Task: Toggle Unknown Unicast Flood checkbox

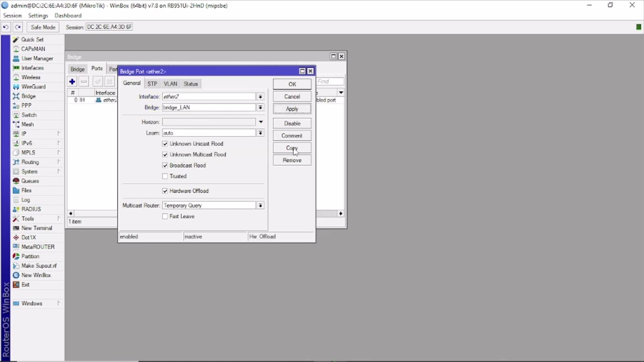Action: (165, 144)
